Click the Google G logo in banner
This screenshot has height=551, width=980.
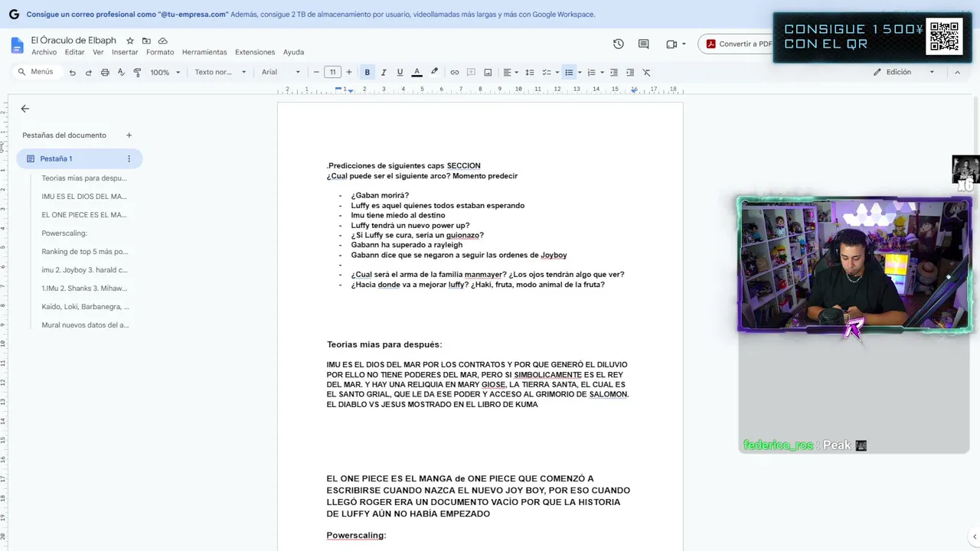[14, 14]
